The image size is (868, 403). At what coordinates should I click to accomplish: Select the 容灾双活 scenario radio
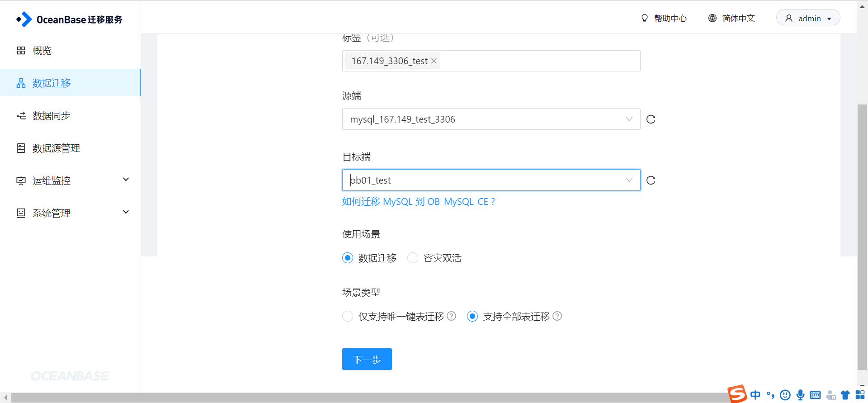(x=412, y=258)
